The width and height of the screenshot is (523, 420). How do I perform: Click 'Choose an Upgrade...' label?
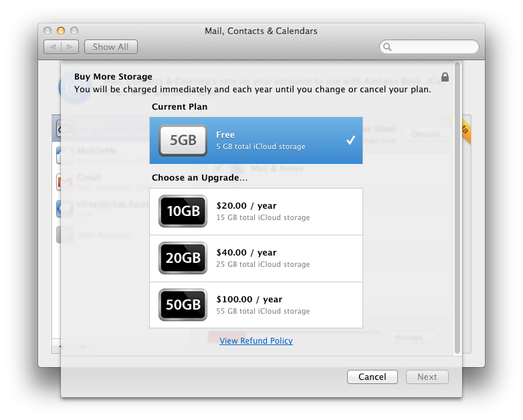(x=199, y=177)
